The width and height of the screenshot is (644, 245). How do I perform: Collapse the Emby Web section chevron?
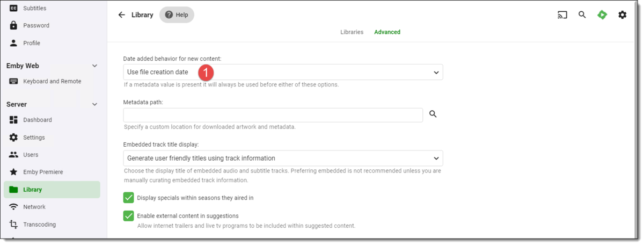pos(95,66)
